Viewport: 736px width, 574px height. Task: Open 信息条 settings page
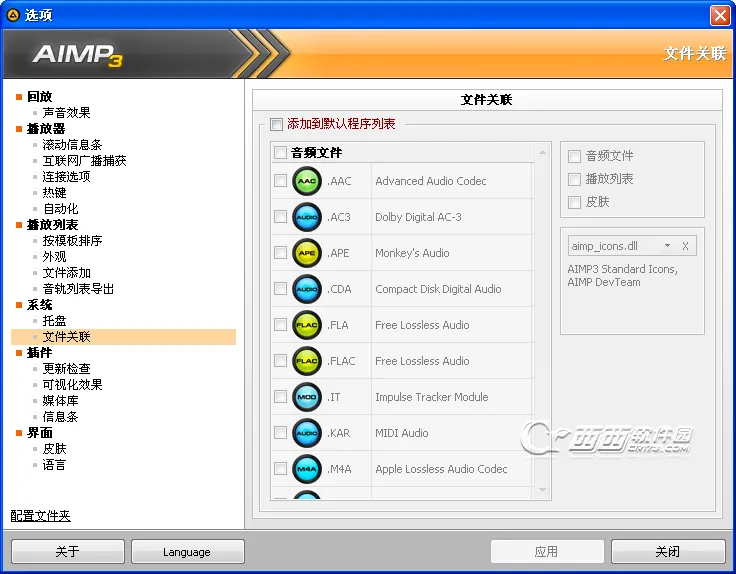click(x=61, y=417)
